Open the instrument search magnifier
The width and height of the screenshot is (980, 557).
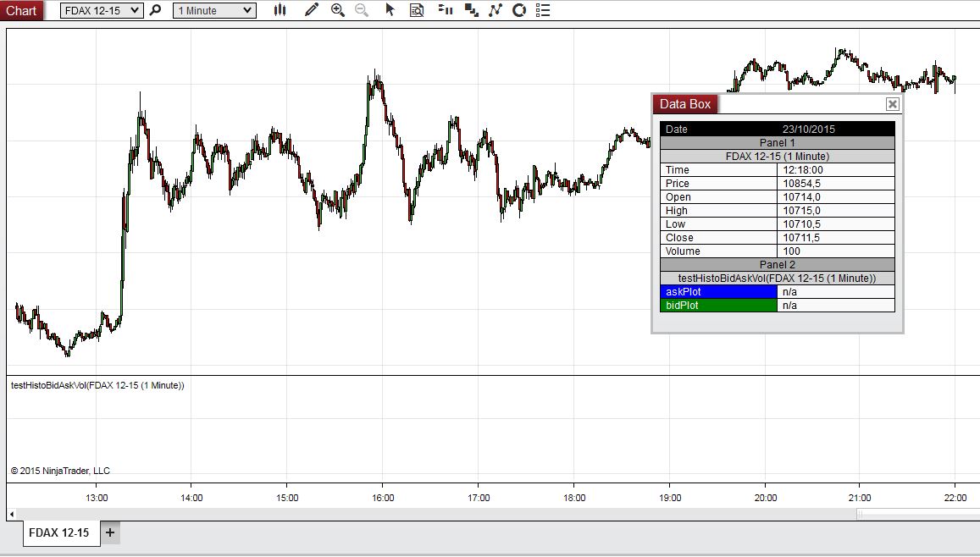(x=156, y=10)
